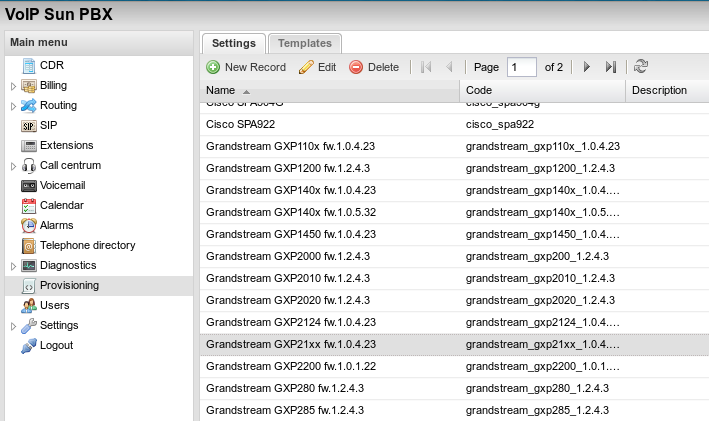The image size is (709, 421).
Task: Open the CDR menu icon
Action: (x=29, y=66)
